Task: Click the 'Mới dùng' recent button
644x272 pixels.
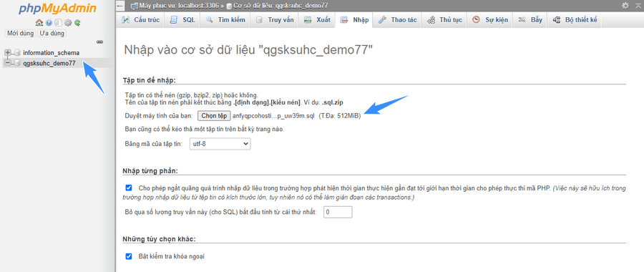Action: coord(21,33)
